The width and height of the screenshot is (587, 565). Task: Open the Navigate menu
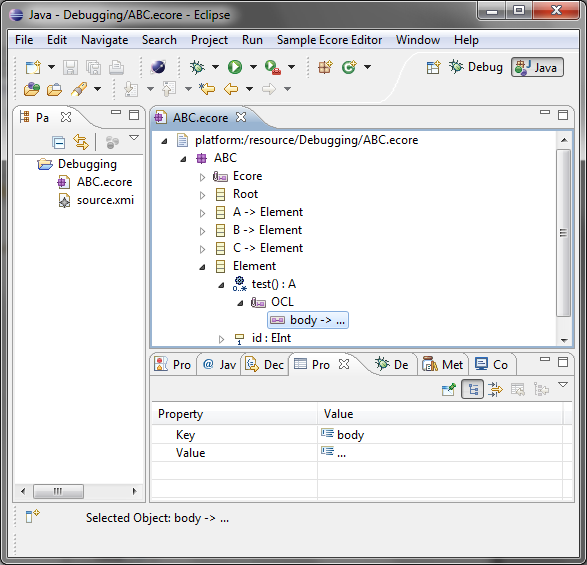[x=104, y=40]
